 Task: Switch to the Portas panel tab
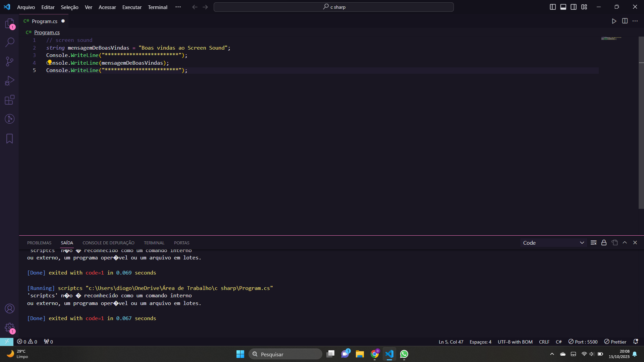tap(181, 243)
